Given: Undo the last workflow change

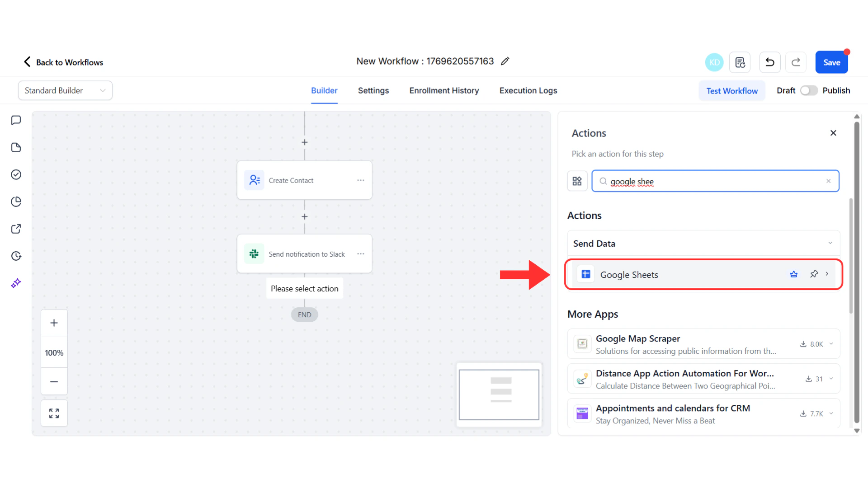Looking at the screenshot, I should point(769,62).
